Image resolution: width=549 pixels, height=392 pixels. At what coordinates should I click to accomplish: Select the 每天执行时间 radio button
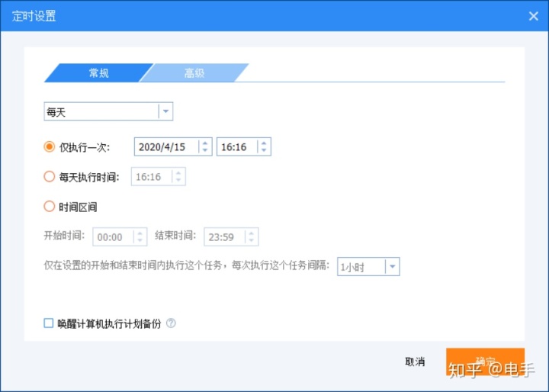(50, 176)
